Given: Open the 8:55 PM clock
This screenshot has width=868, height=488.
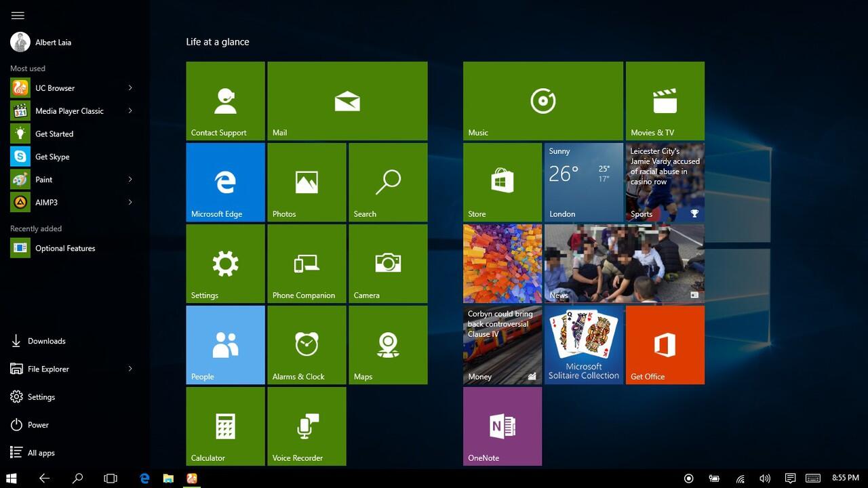Looking at the screenshot, I should click(846, 478).
